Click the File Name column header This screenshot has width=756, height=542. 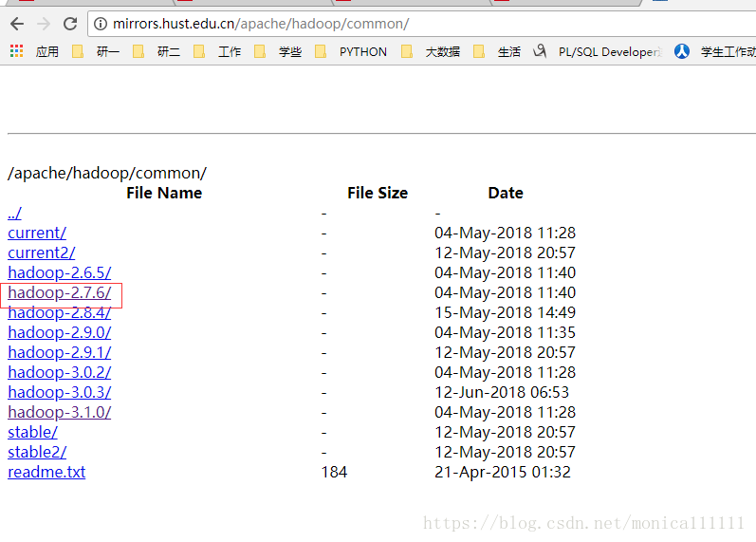(x=164, y=193)
